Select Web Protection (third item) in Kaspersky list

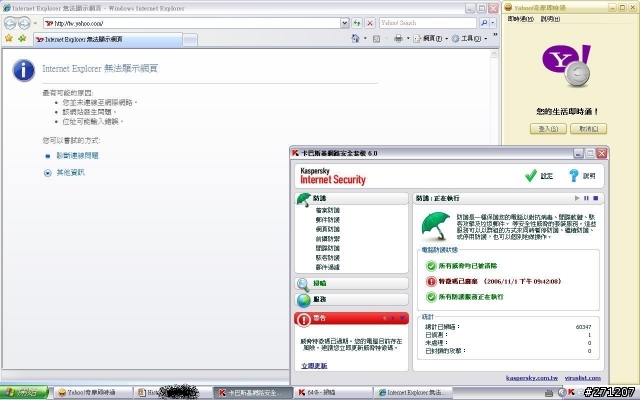[x=327, y=229]
